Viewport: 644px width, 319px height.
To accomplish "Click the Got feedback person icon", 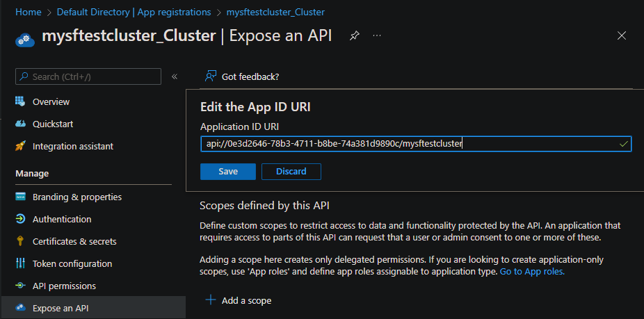I will click(x=211, y=76).
